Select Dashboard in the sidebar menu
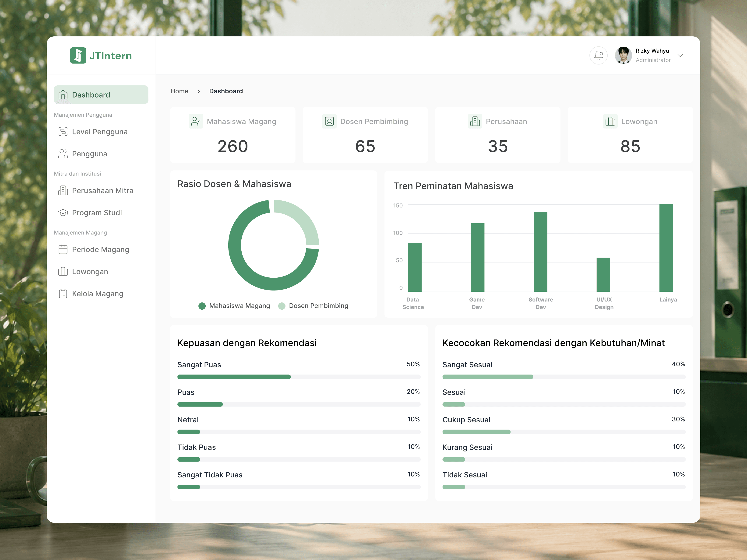This screenshot has height=560, width=747. click(101, 95)
